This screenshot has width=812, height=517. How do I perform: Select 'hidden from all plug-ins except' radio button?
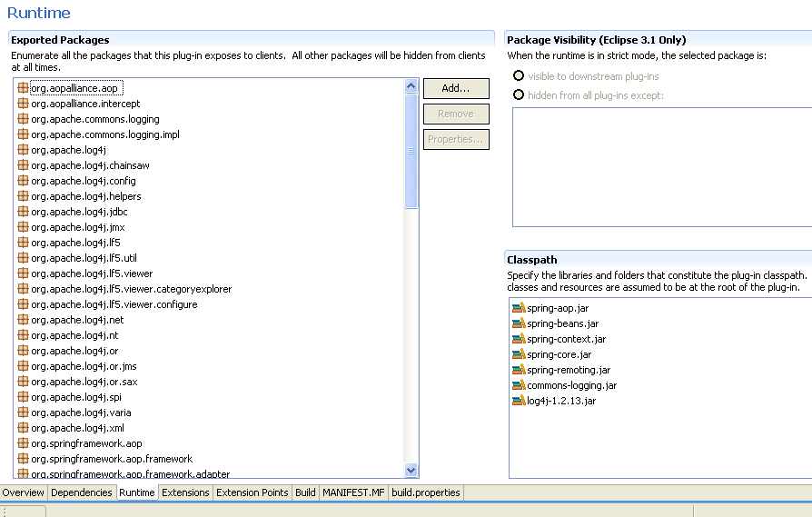click(x=519, y=94)
